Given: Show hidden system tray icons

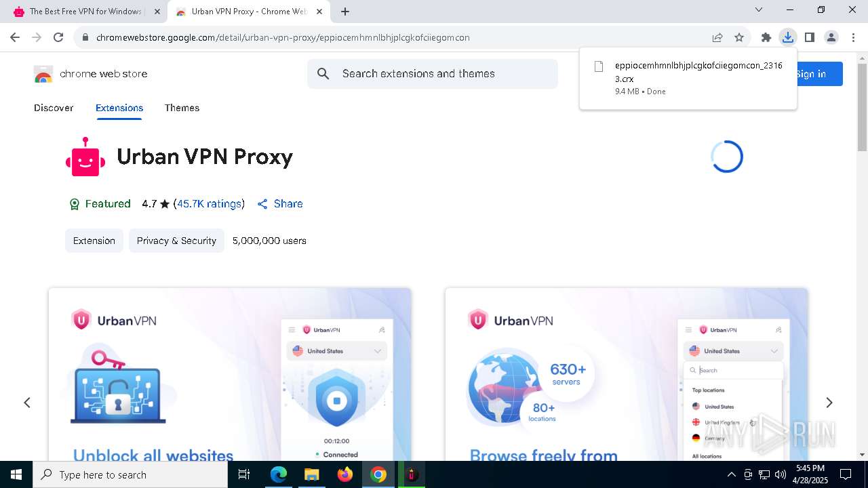Looking at the screenshot, I should click(x=731, y=474).
